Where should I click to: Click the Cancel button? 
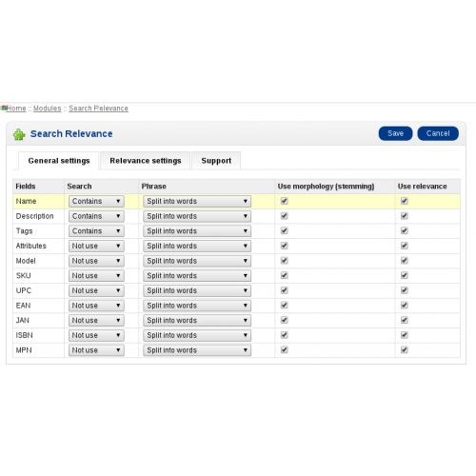click(x=438, y=133)
